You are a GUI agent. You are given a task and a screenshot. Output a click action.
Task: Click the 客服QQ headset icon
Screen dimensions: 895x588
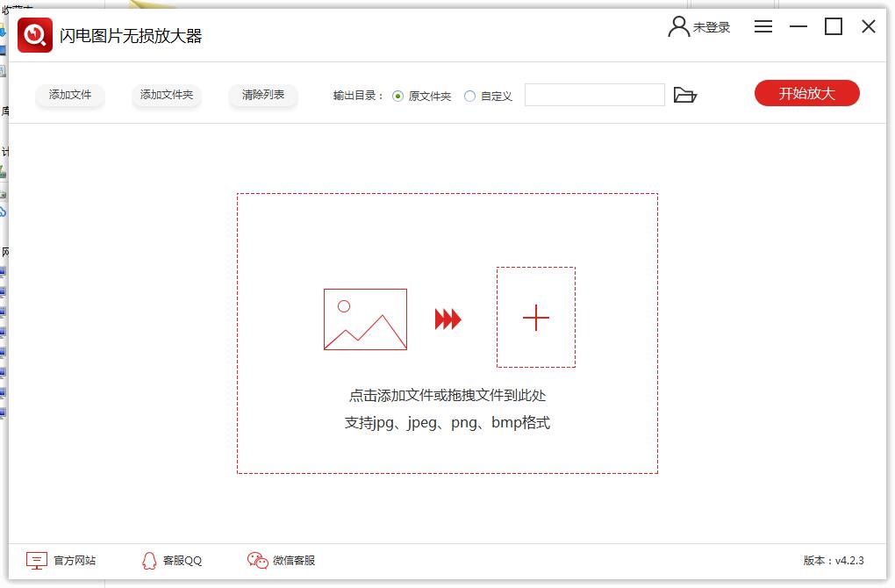147,560
